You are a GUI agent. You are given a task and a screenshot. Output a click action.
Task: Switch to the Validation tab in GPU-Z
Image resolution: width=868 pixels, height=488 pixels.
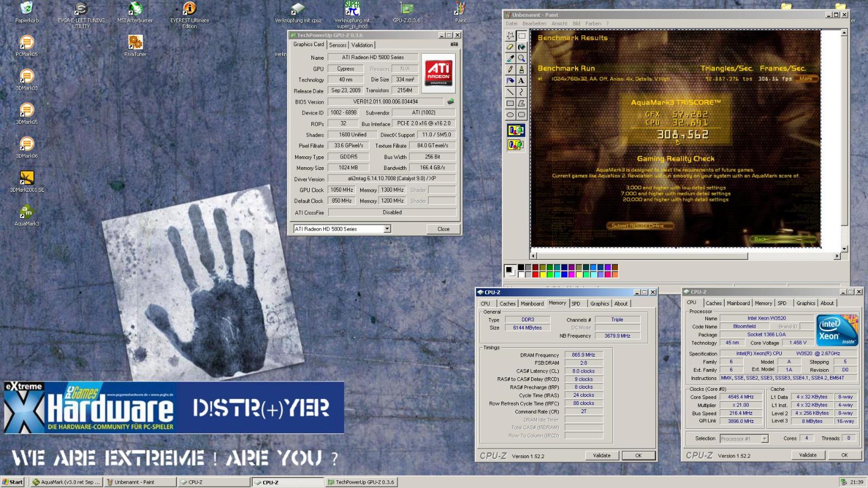[x=362, y=45]
